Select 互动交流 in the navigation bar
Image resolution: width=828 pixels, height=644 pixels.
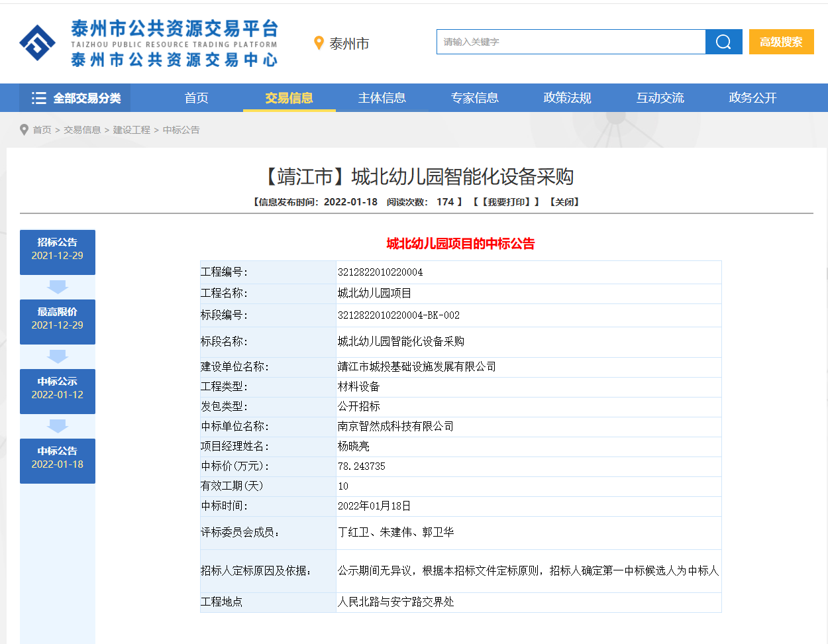pyautogui.click(x=659, y=97)
